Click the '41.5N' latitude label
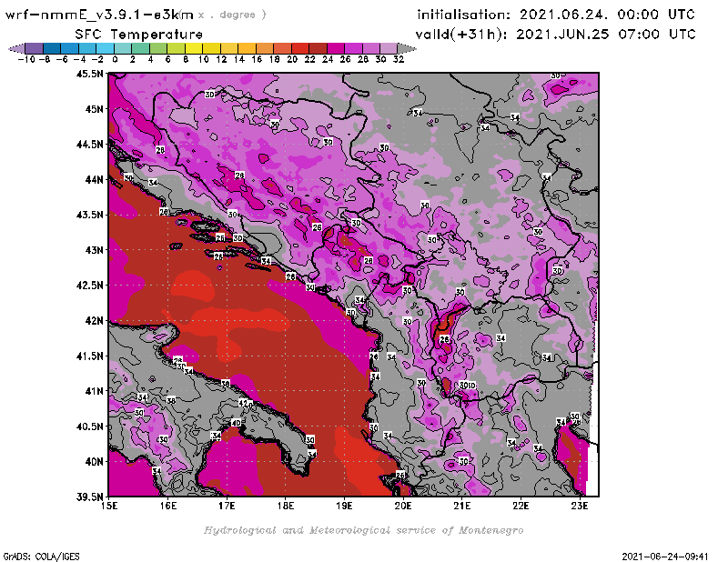The image size is (728, 562). tap(89, 356)
